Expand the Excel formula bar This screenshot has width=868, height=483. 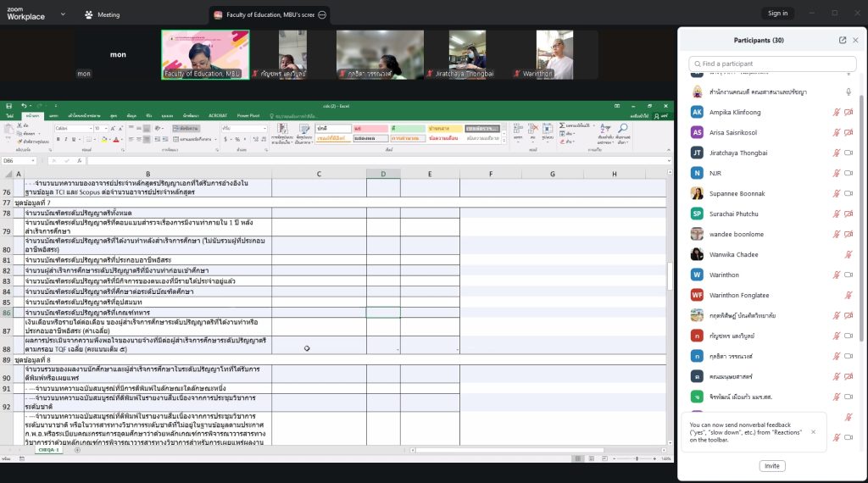tap(669, 161)
